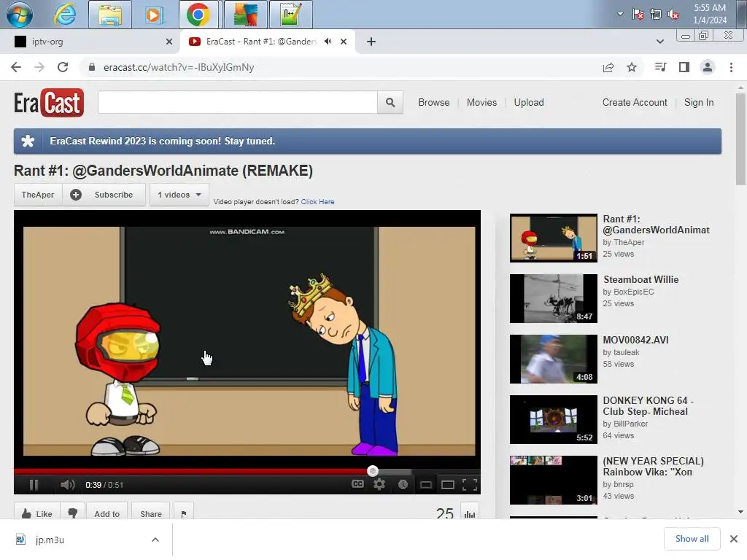Launch Internet Explorer from taskbar
The image size is (747, 560).
coord(65,15)
